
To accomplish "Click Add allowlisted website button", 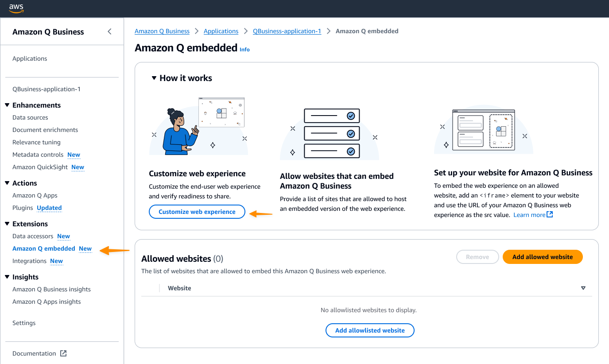I will click(x=370, y=330).
